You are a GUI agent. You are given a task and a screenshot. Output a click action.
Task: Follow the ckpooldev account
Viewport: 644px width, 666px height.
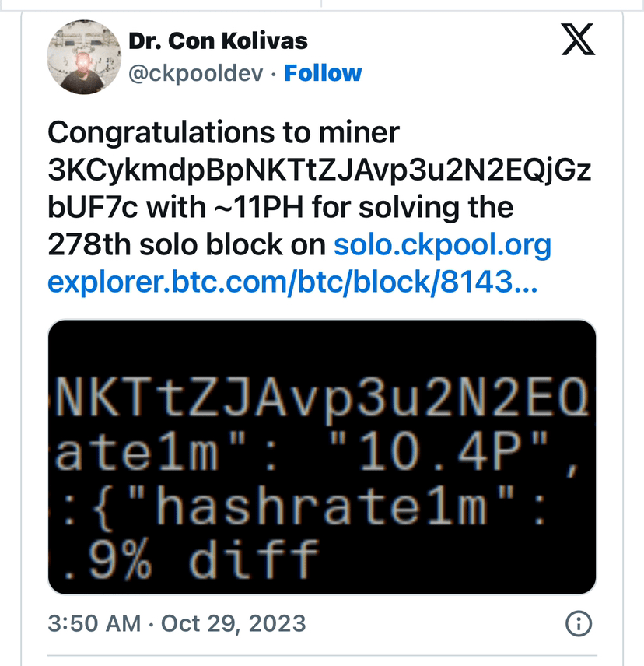coord(323,73)
